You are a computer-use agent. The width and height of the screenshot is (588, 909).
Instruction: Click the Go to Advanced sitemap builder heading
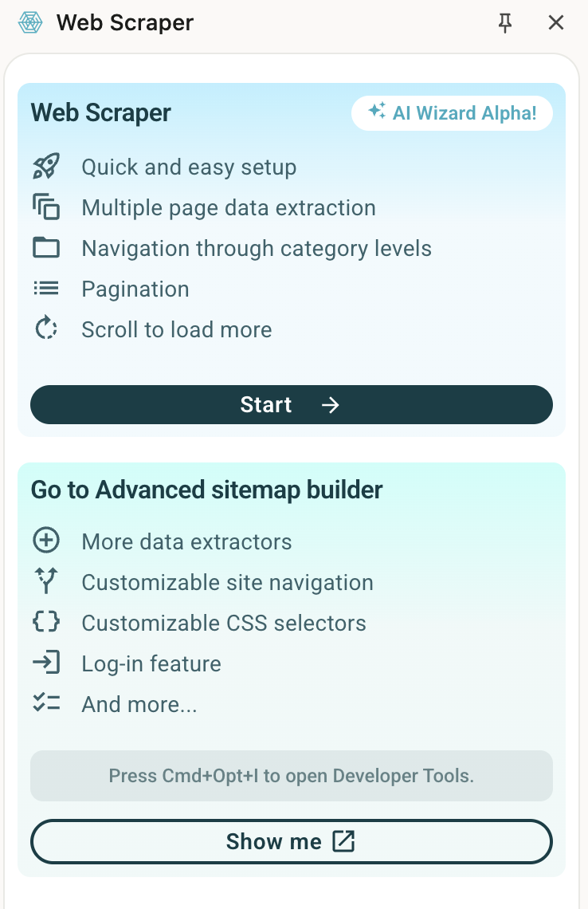206,490
